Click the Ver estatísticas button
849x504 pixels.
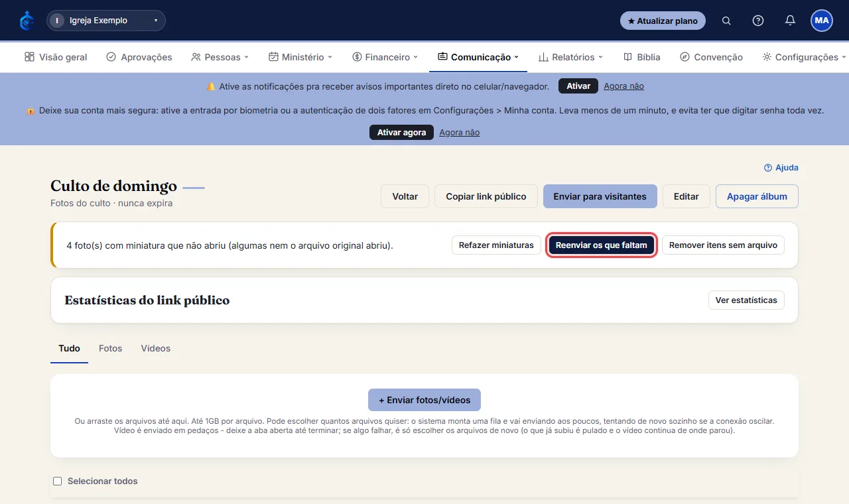click(746, 300)
